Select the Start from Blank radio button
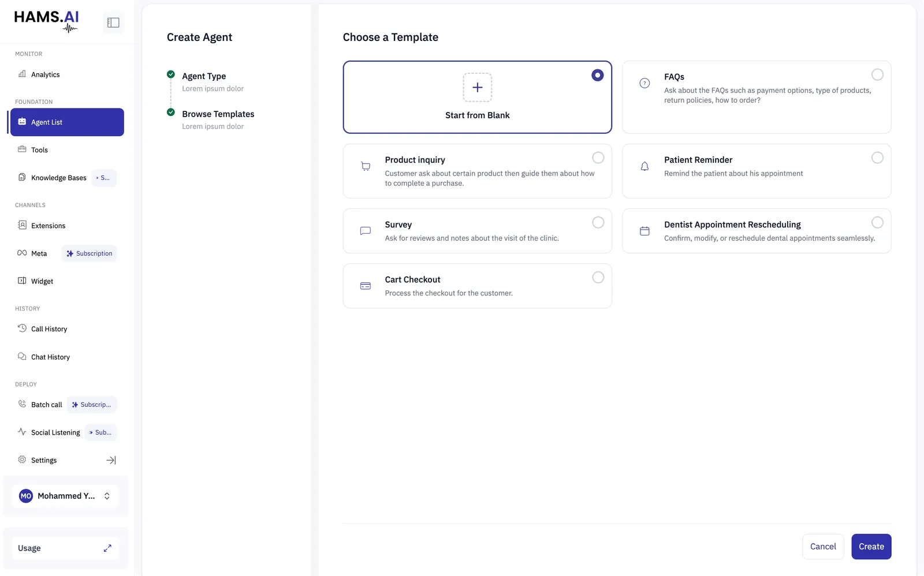 (x=598, y=75)
